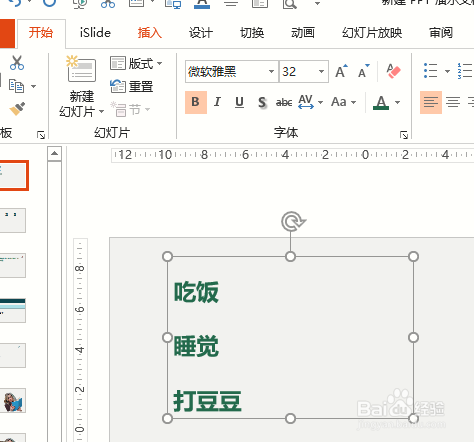
Task: Toggle align left button
Action: click(431, 102)
